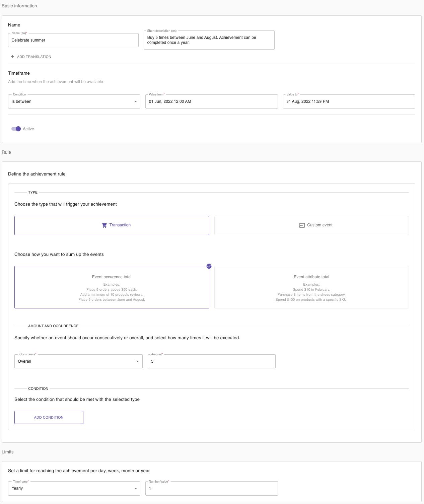Select the Event occurence total option card
The height and width of the screenshot is (504, 424).
pos(112,287)
